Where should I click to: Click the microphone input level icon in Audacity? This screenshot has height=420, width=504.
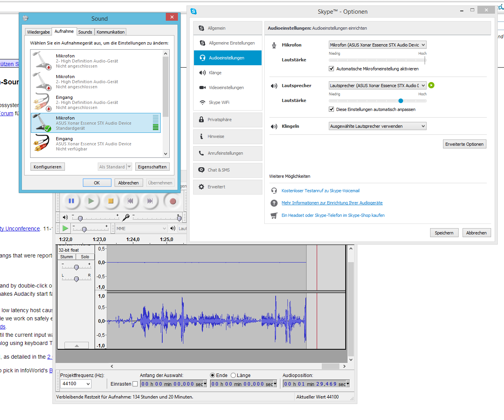(x=126, y=217)
